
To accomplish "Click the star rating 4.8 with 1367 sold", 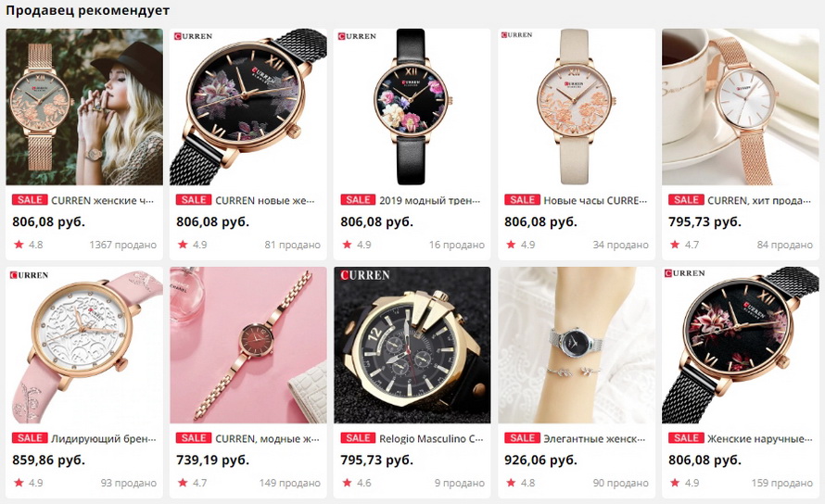I will [29, 245].
